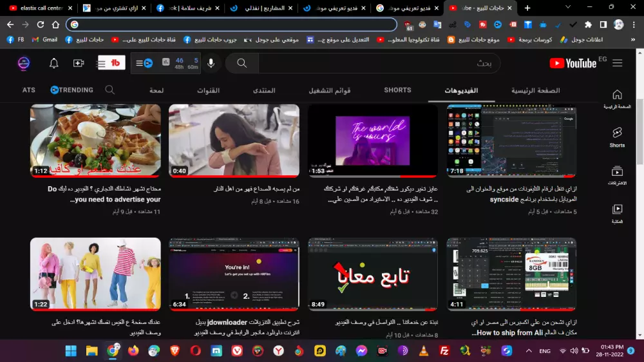Select the الفيديوهات (Videos) channel tab
This screenshot has height=362, width=644.
[461, 90]
